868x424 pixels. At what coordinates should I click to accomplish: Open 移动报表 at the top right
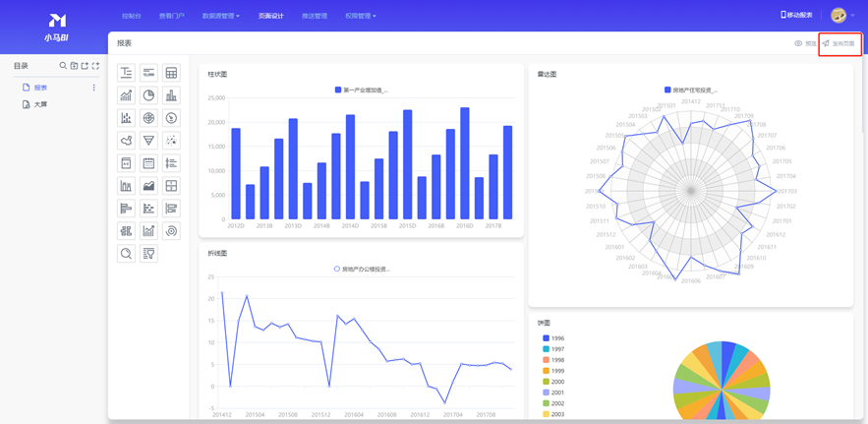(x=796, y=15)
